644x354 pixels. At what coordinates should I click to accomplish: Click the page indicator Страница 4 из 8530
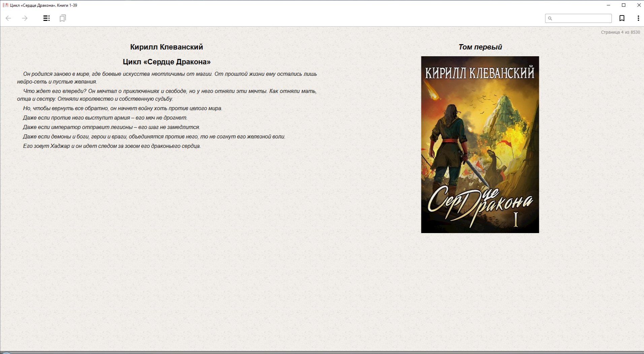pyautogui.click(x=620, y=32)
